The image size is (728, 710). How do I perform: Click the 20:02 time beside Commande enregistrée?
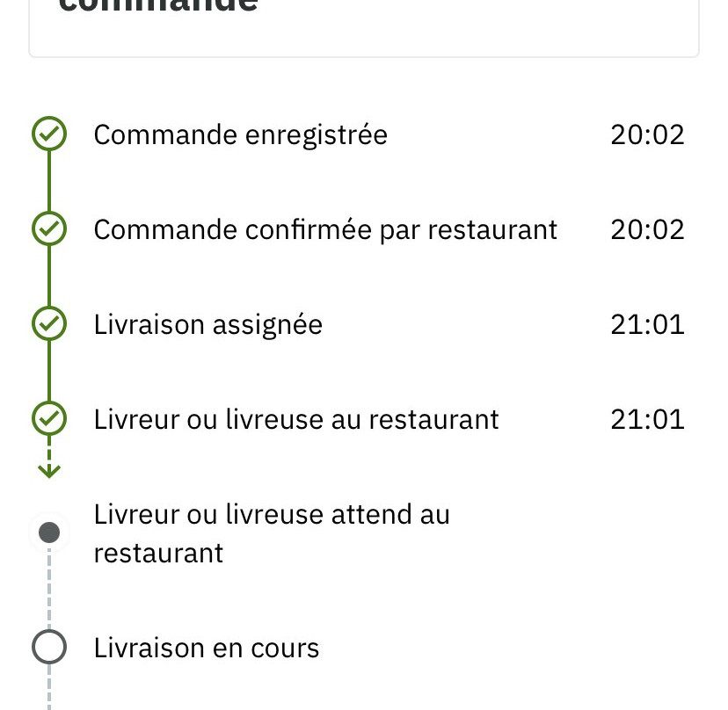click(x=647, y=135)
